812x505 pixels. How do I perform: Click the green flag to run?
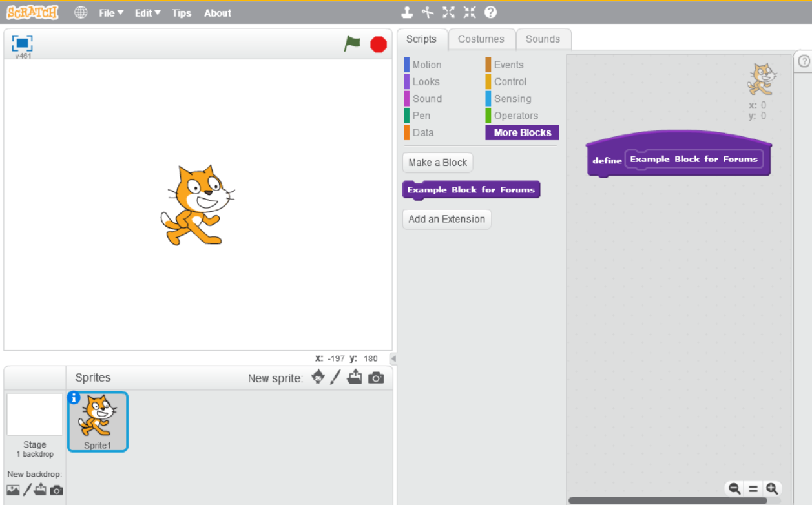point(352,44)
